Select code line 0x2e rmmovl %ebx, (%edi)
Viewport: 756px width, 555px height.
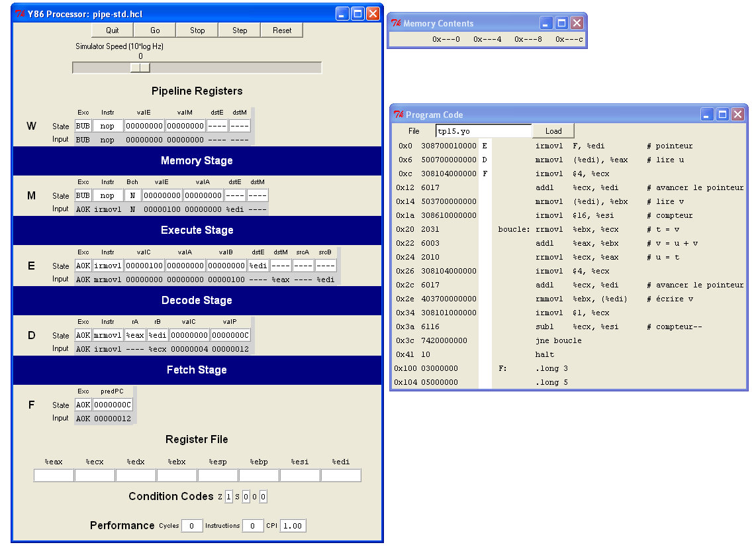coord(569,299)
